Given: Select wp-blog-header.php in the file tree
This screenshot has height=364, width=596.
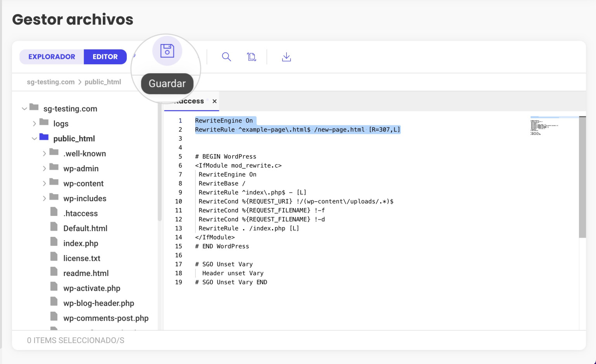Looking at the screenshot, I should pos(99,303).
